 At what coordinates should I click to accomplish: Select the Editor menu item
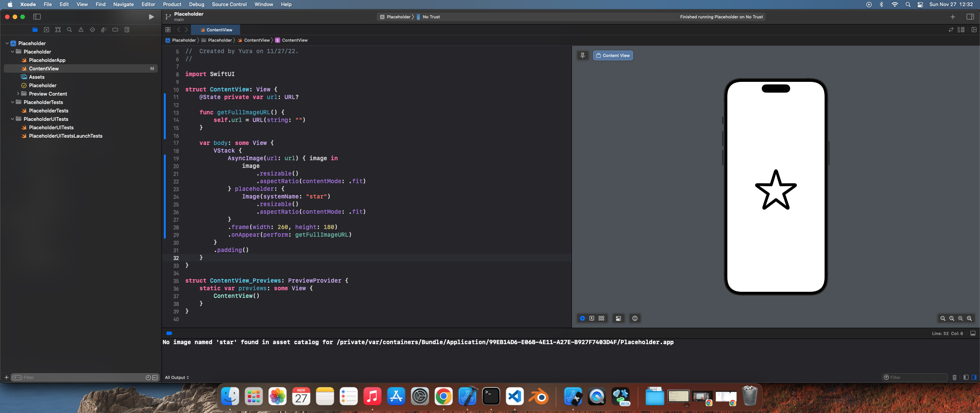point(148,4)
